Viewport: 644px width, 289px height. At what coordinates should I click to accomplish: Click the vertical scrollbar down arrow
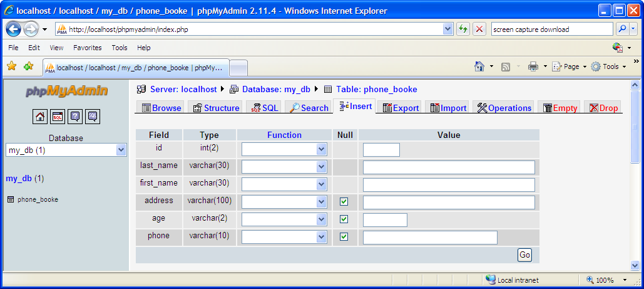point(635,265)
